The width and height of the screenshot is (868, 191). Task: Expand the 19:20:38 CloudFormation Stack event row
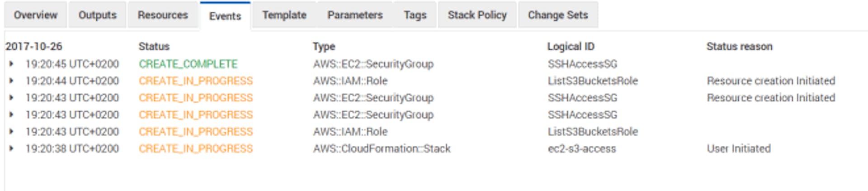pos(11,148)
